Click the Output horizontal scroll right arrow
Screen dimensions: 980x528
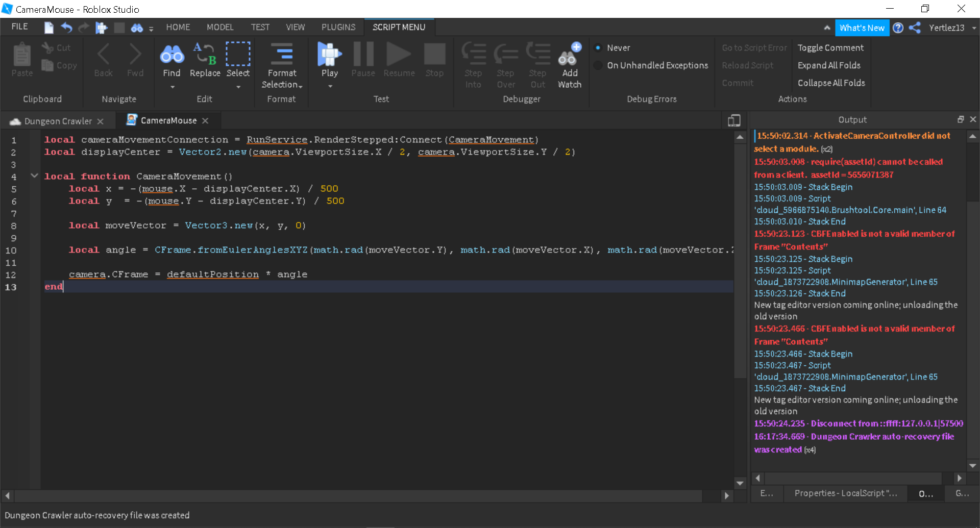[x=960, y=478]
